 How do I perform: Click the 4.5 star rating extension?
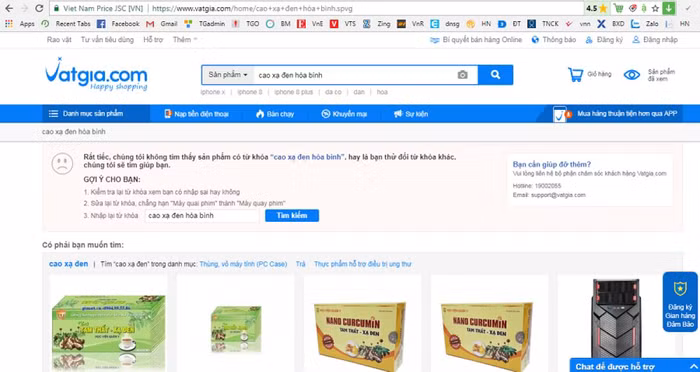(597, 8)
